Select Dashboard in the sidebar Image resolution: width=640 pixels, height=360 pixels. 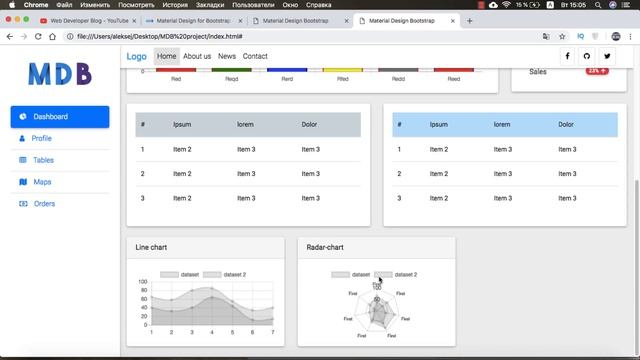(60, 117)
